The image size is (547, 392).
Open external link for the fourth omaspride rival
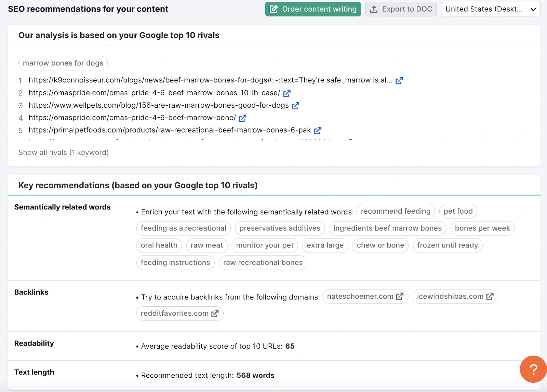point(243,118)
